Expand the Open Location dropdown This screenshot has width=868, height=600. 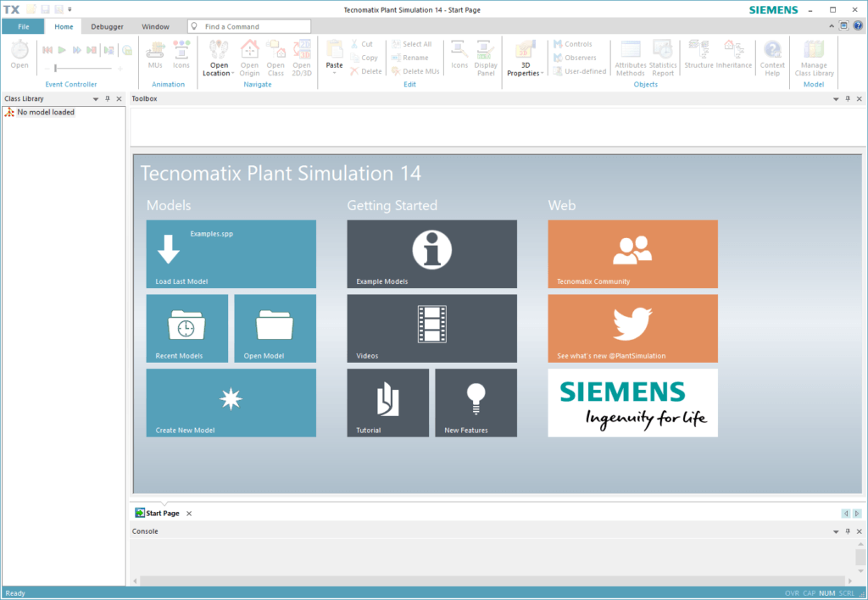tap(219, 69)
